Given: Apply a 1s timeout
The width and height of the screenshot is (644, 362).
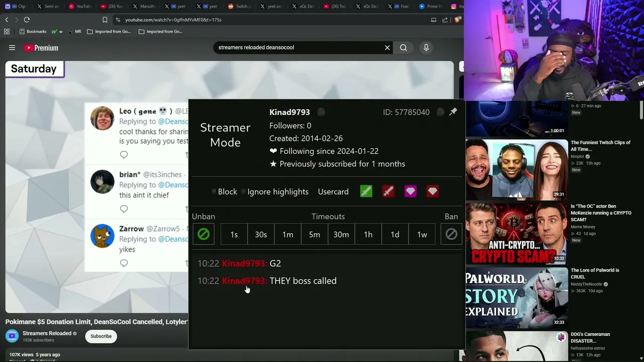Looking at the screenshot, I should [x=234, y=234].
